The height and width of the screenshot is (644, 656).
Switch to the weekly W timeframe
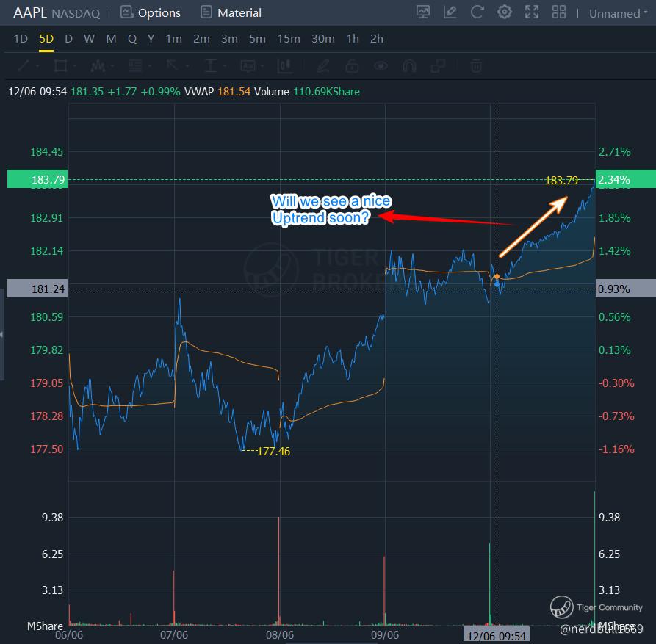pyautogui.click(x=89, y=39)
